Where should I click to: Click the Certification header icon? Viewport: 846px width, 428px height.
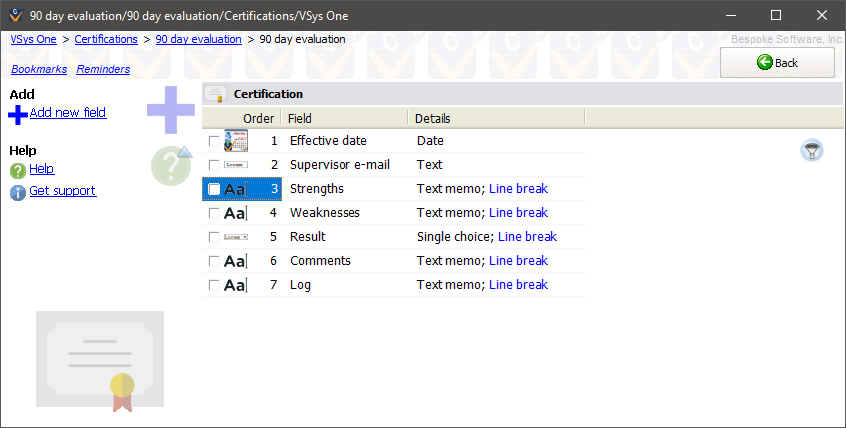215,94
